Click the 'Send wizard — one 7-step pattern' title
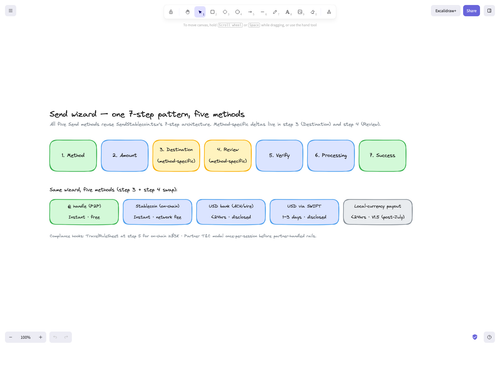Screen dimensions: 500x375 (x=147, y=114)
